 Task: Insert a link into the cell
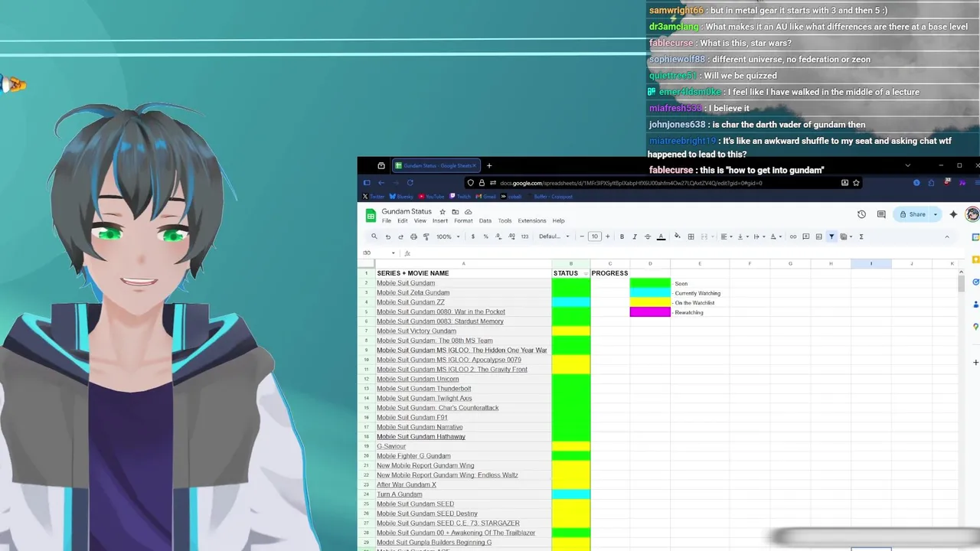(x=793, y=236)
